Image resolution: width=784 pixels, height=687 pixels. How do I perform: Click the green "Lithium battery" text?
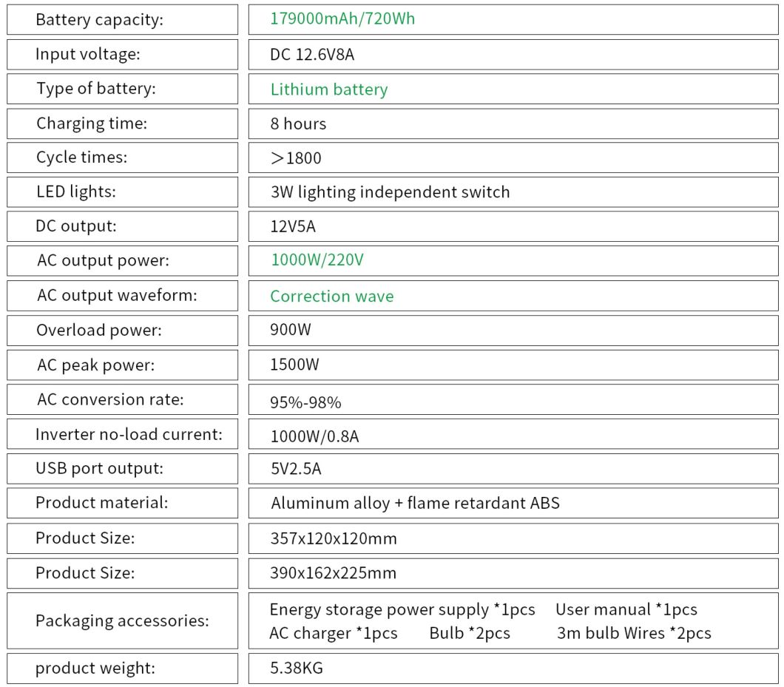(328, 89)
